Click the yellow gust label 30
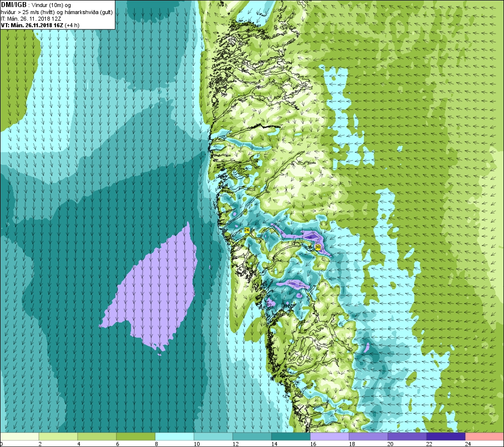 (318, 247)
